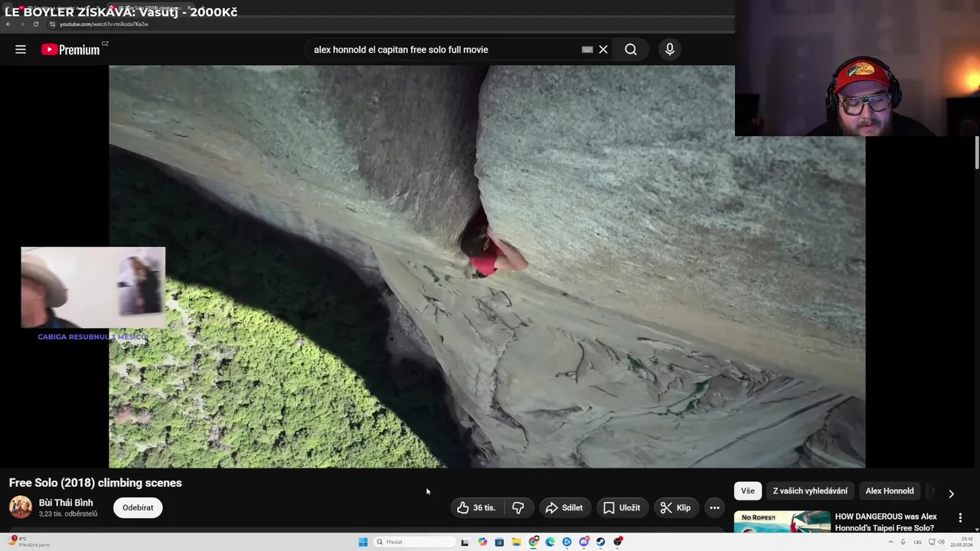This screenshot has height=551, width=980.
Task: Go to YouTube Premium home logo
Action: tap(70, 50)
